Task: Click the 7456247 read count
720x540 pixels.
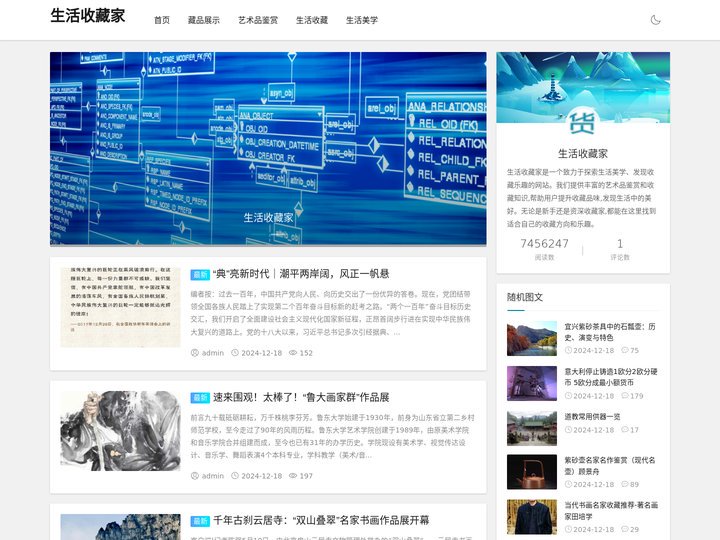Action: pyautogui.click(x=545, y=243)
